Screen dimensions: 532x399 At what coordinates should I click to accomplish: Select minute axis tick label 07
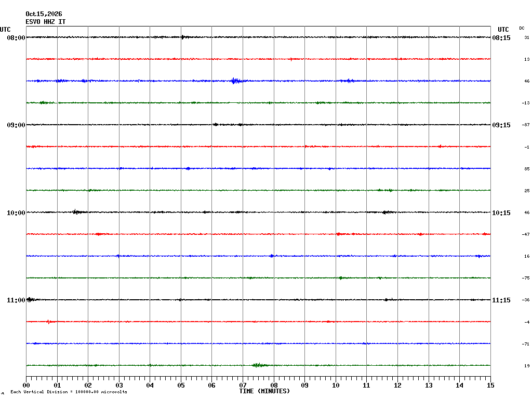click(x=243, y=385)
